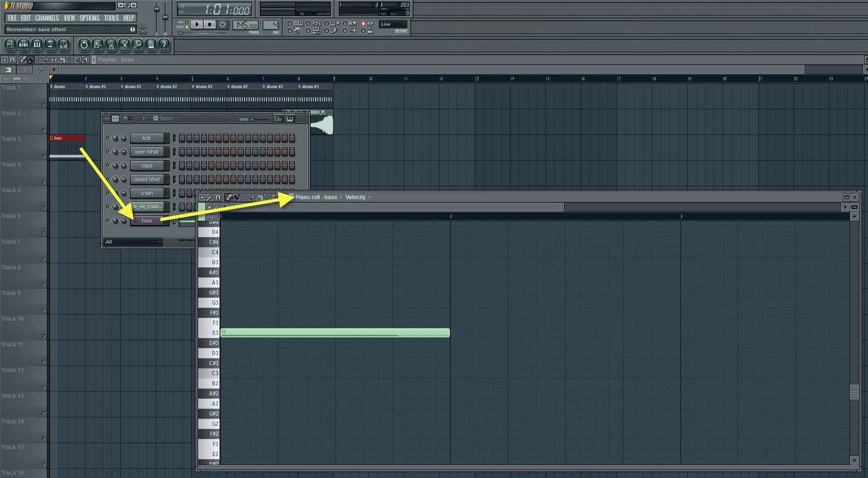This screenshot has height=478, width=868.
Task: Open the piano roll from the shortcut toolbar
Action: tap(37, 45)
